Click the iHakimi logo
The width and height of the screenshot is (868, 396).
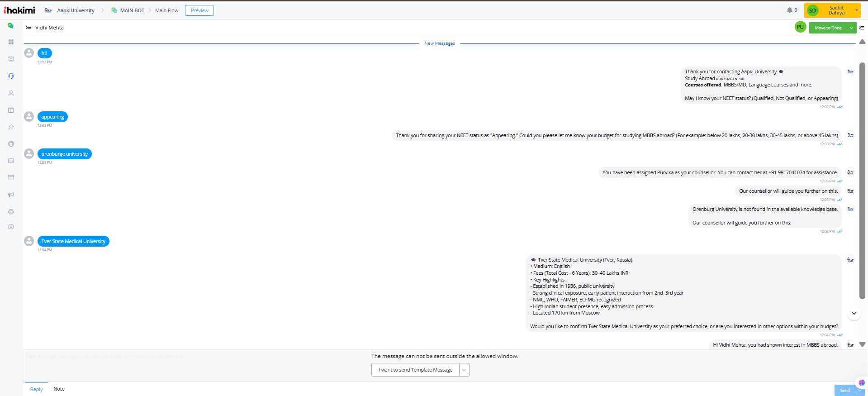point(19,10)
